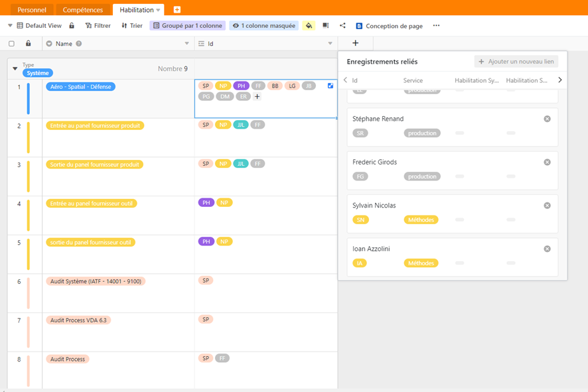Image resolution: width=588 pixels, height=392 pixels.
Task: Switch to the Compétences tab
Action: (83, 9)
